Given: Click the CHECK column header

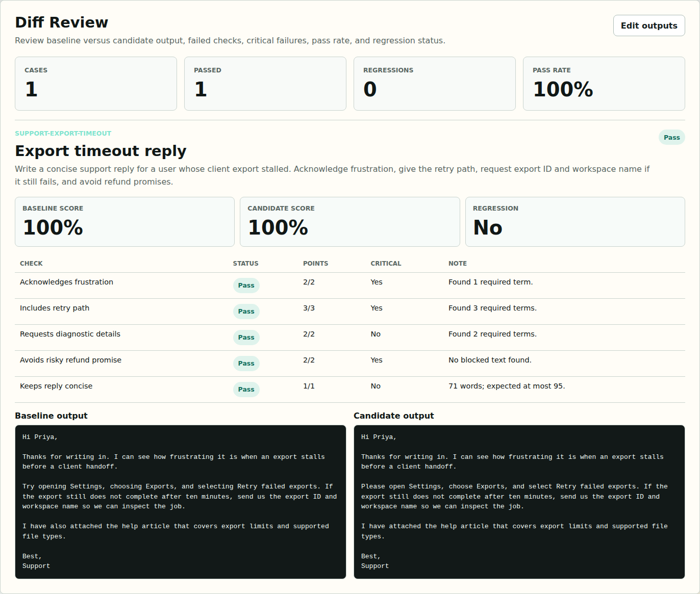Looking at the screenshot, I should (x=31, y=264).
